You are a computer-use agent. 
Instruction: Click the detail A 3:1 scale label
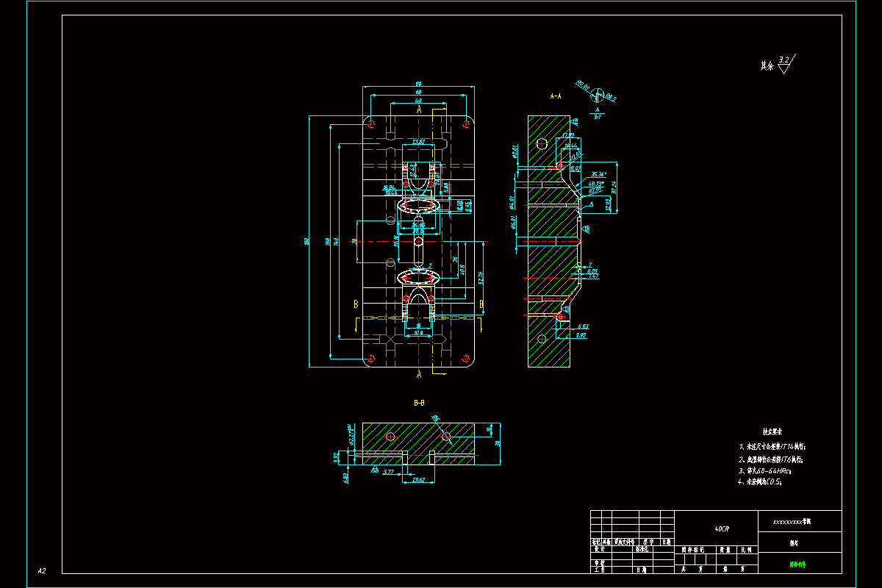point(597,112)
